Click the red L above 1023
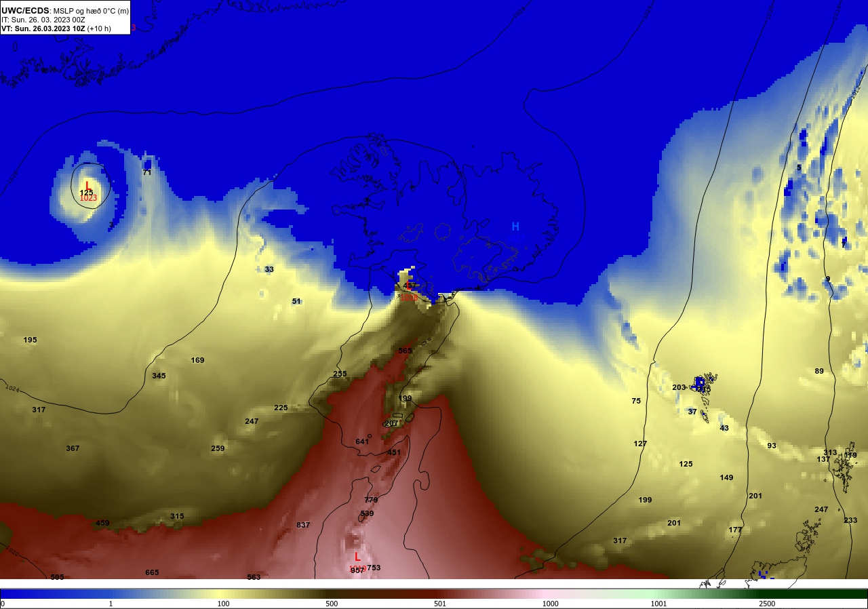This screenshot has height=609, width=868. click(x=87, y=185)
